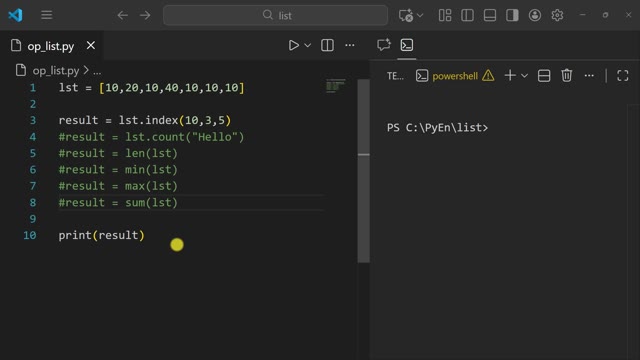Select the op_list.py editor tab
Screen dimensions: 640x360
[x=51, y=46]
